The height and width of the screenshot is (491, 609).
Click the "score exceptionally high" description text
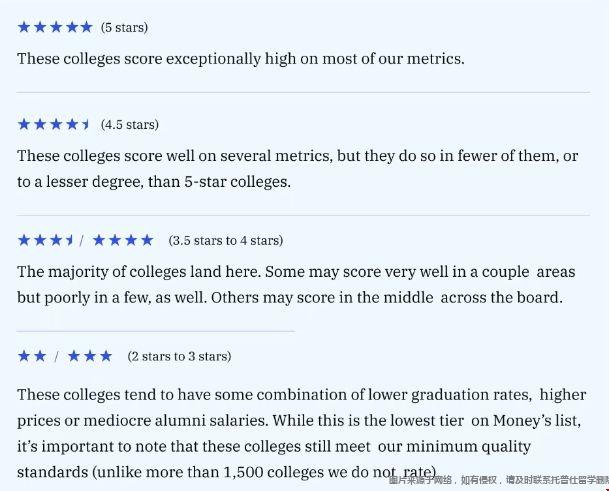pyautogui.click(x=240, y=58)
